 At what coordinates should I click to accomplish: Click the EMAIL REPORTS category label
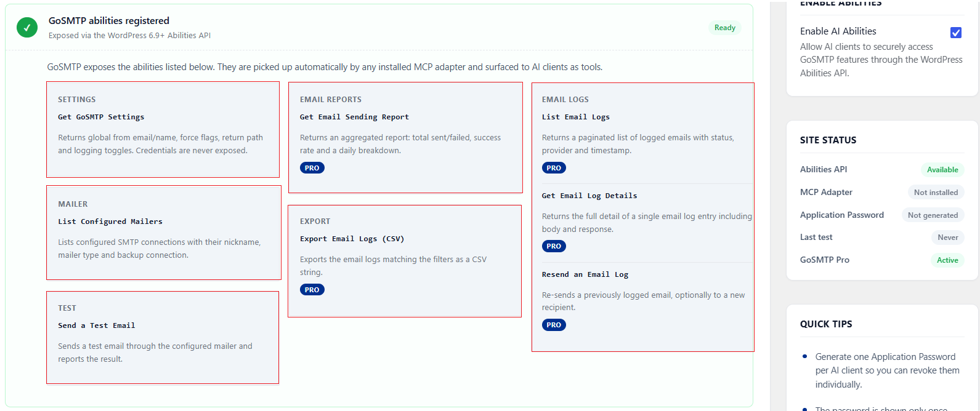click(331, 100)
